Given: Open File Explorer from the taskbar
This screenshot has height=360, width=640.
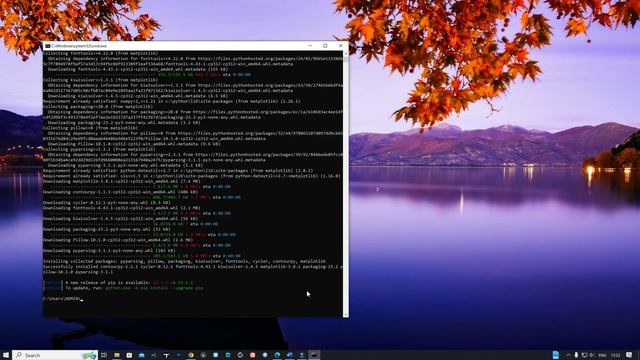Looking at the screenshot, I should [x=117, y=355].
